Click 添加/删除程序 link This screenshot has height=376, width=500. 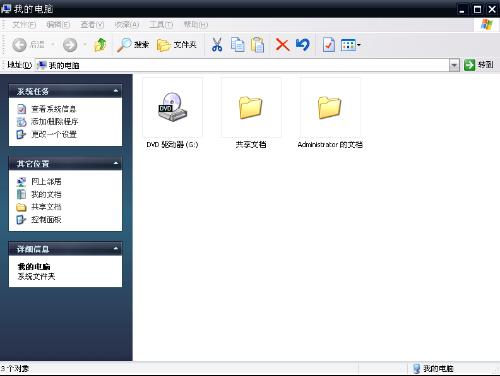coord(55,122)
